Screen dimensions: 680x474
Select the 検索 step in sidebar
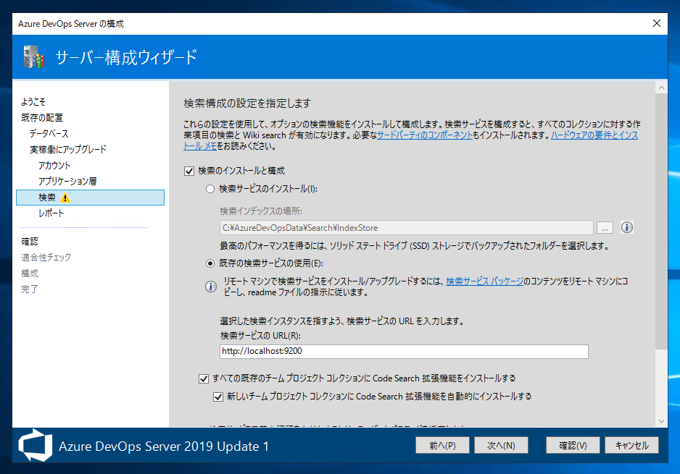tap(90, 197)
